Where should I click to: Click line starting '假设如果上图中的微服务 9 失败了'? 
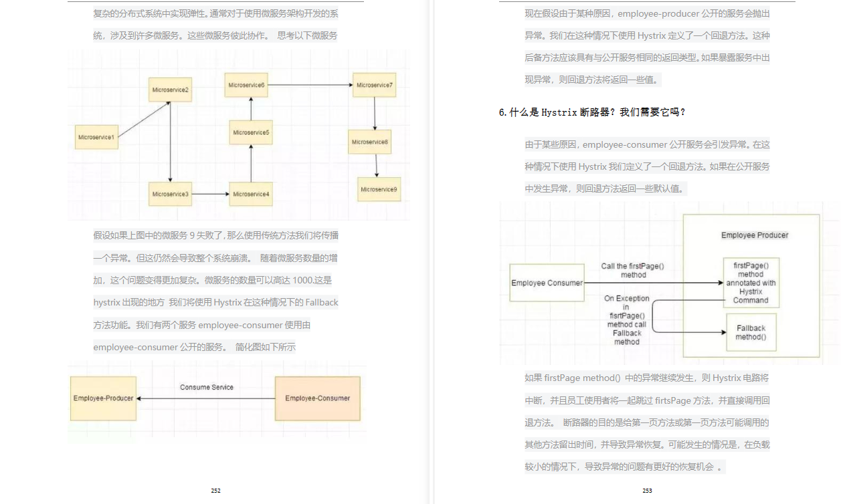(215, 235)
